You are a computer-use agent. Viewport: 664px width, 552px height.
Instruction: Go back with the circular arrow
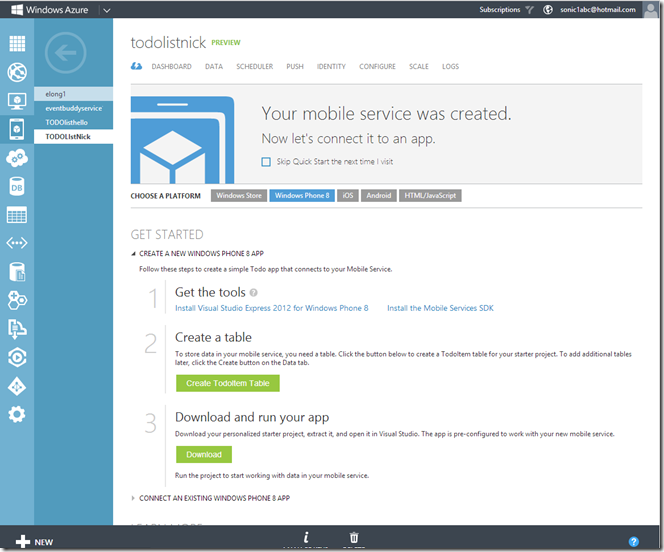pyautogui.click(x=66, y=53)
